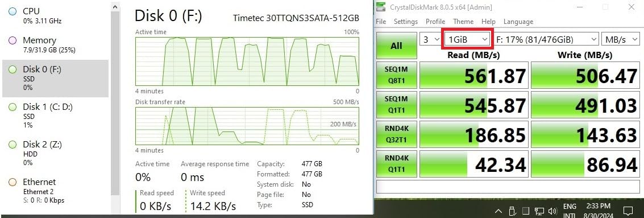Click the Disk 2 (Z:) HDD circle icon
The image size is (644, 218).
pyautogui.click(x=13, y=145)
